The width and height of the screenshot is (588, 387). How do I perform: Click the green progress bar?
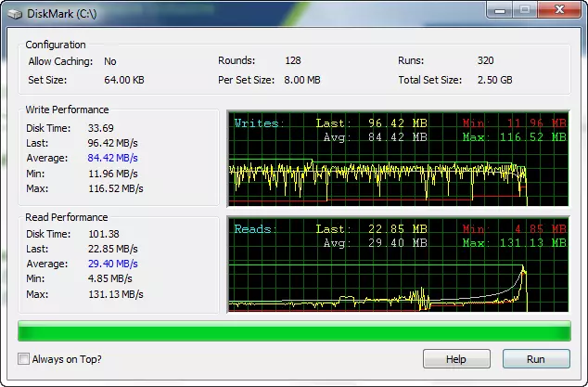[294, 330]
